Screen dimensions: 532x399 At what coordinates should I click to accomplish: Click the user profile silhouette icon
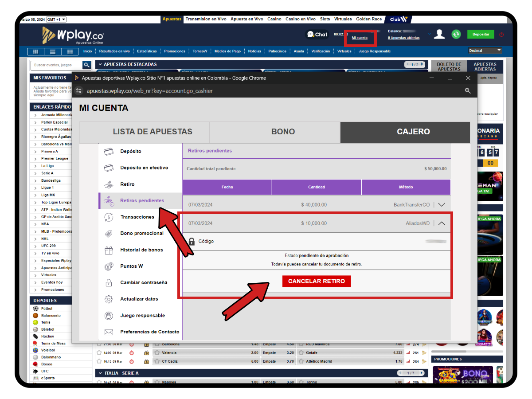coord(439,34)
